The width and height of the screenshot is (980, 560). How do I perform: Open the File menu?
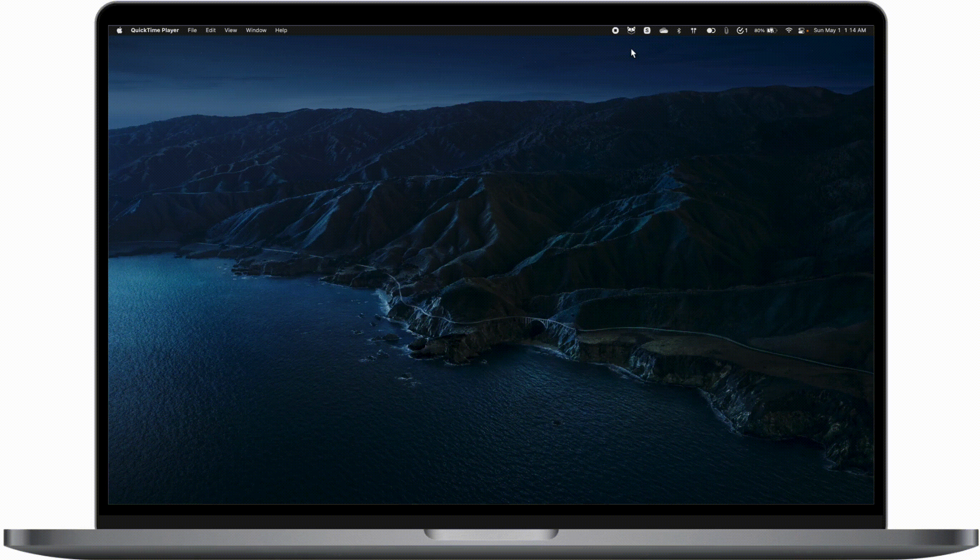pyautogui.click(x=192, y=30)
